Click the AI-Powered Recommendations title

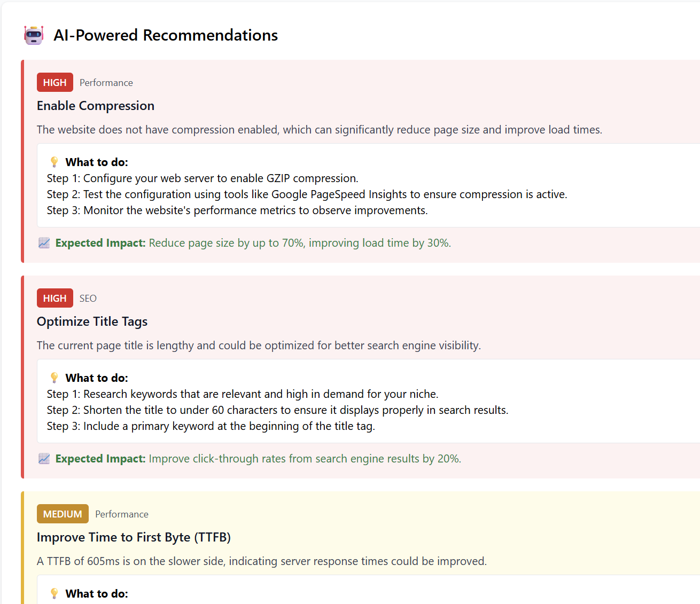click(166, 35)
